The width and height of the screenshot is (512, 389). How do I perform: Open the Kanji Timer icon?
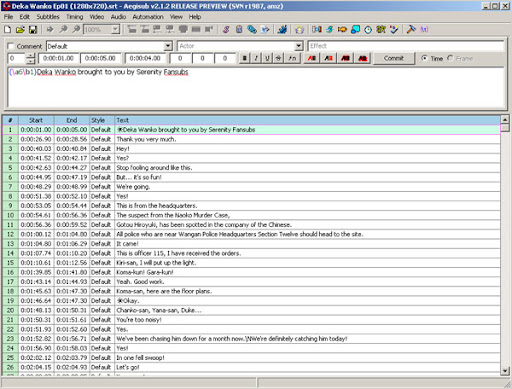coord(381,30)
